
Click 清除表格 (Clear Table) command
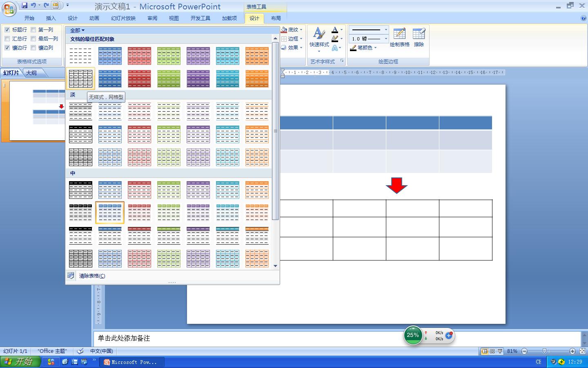click(x=92, y=276)
